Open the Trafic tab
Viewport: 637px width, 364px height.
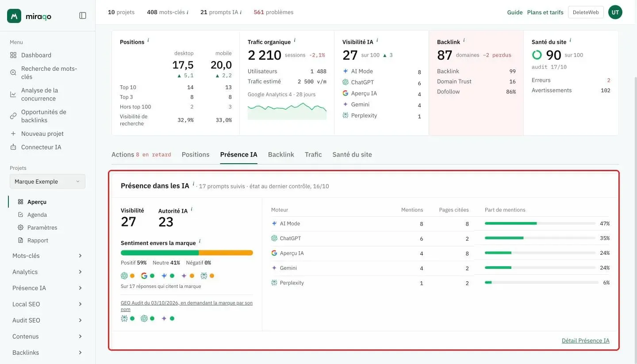[x=313, y=154]
